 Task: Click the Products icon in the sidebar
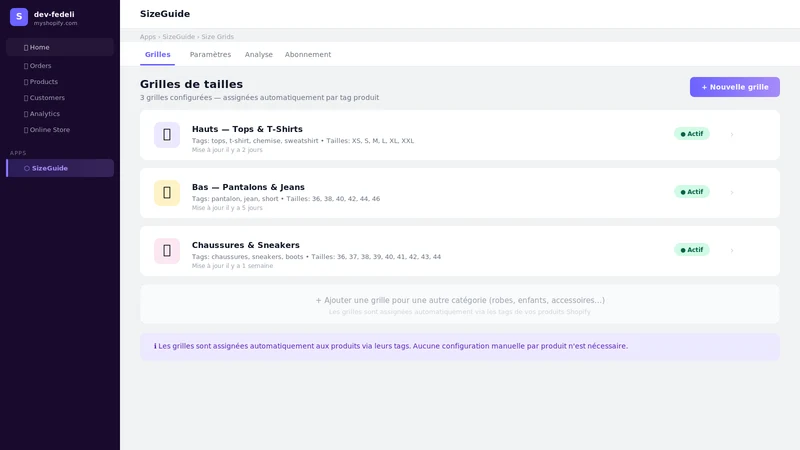pos(26,82)
